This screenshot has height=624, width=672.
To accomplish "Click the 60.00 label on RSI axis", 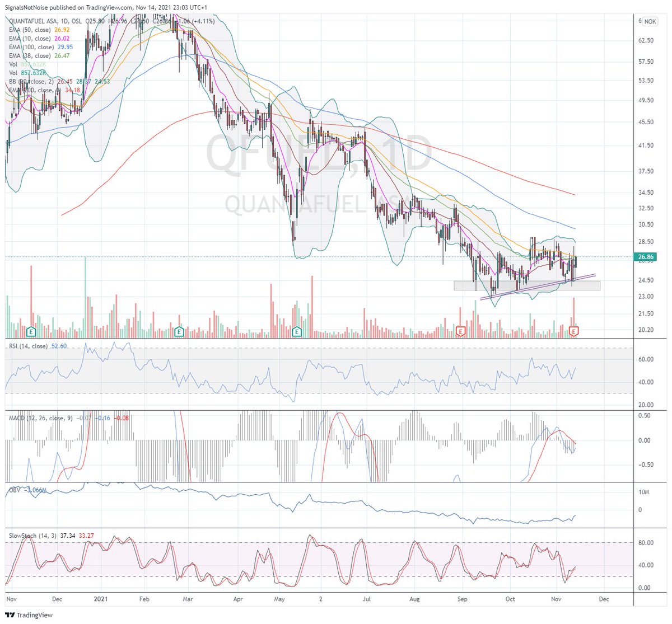I will (646, 359).
